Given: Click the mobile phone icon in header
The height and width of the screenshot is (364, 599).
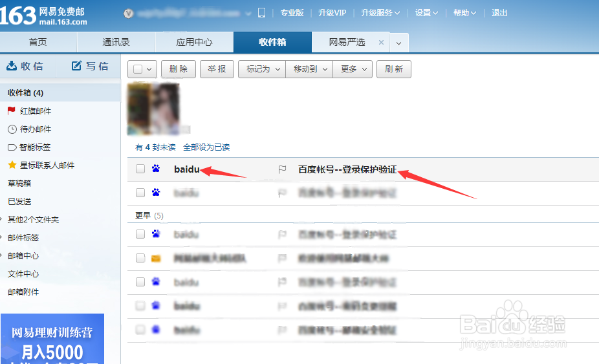Looking at the screenshot, I should click(x=262, y=12).
